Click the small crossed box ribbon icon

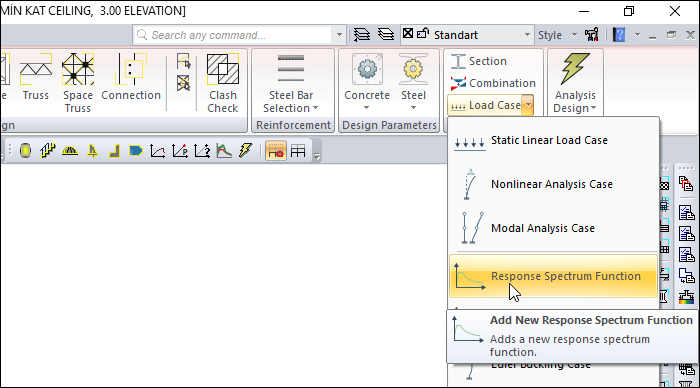pyautogui.click(x=183, y=83)
